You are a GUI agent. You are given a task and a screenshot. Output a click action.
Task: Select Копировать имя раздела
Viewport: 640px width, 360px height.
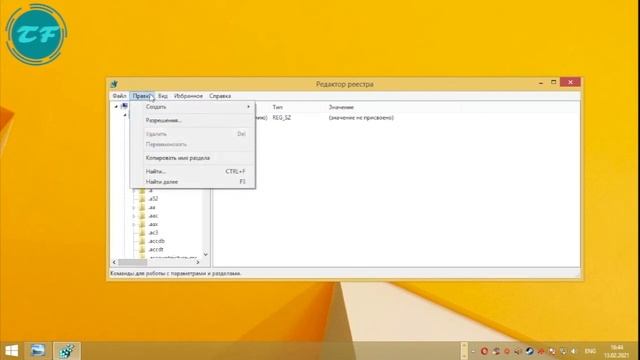[193, 158]
